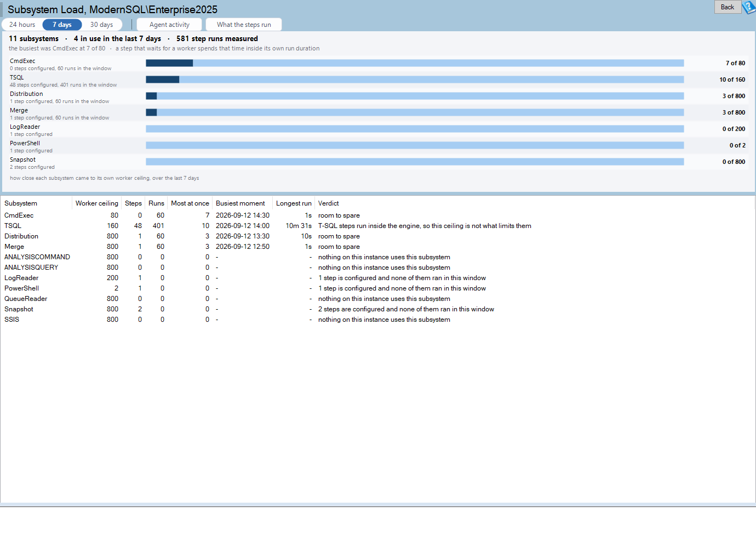Sort by Worker ceiling column header
Image resolution: width=756 pixels, height=535 pixels.
coord(96,203)
